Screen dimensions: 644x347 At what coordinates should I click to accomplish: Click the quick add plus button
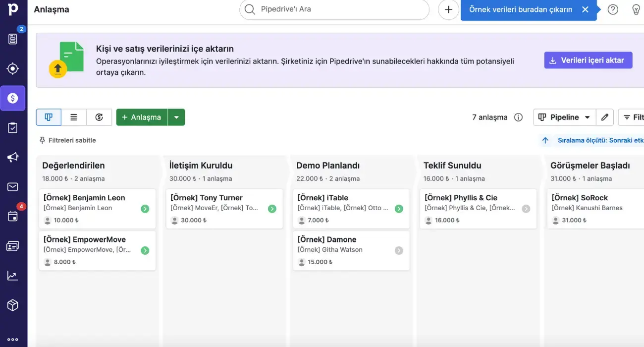[x=448, y=9]
